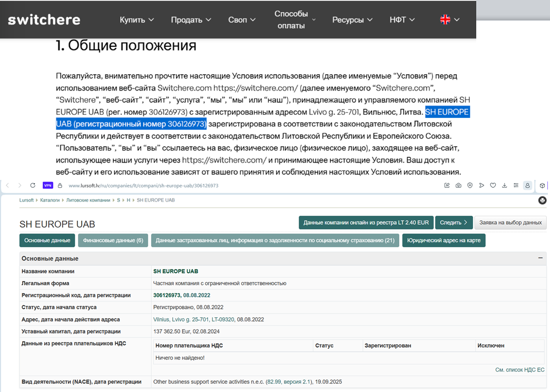Image resolution: width=550 pixels, height=392 pixels.
Task: Click the browser back arrow
Action: [8, 185]
